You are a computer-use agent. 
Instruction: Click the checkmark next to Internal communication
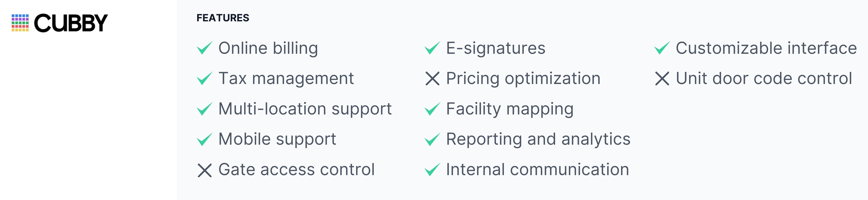tap(432, 169)
